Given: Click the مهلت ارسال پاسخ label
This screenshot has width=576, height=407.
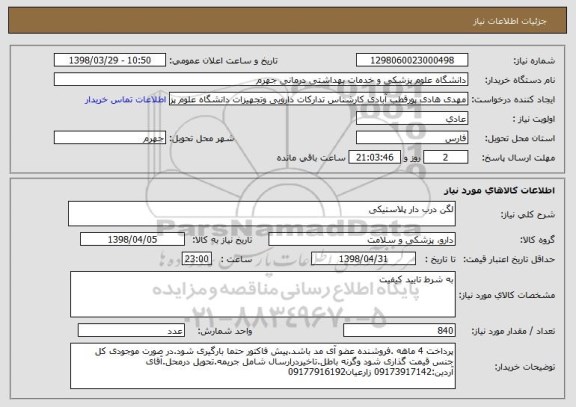Looking at the screenshot, I should coord(518,158).
